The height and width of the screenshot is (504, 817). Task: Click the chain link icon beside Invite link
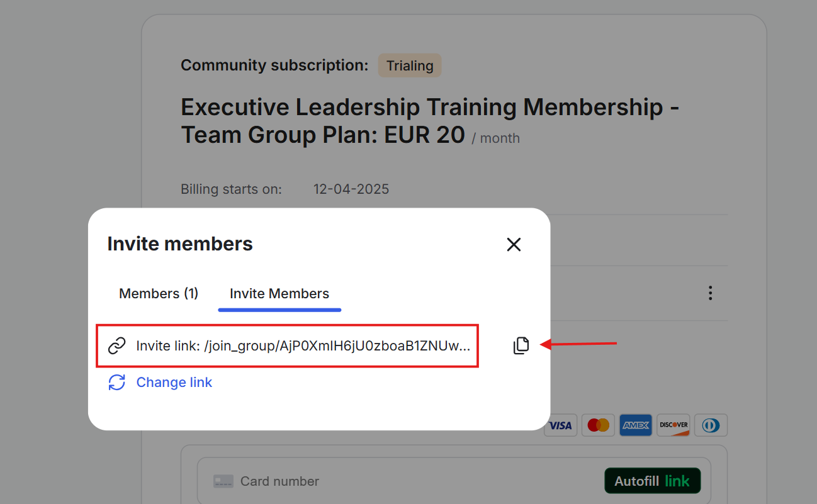click(x=117, y=345)
